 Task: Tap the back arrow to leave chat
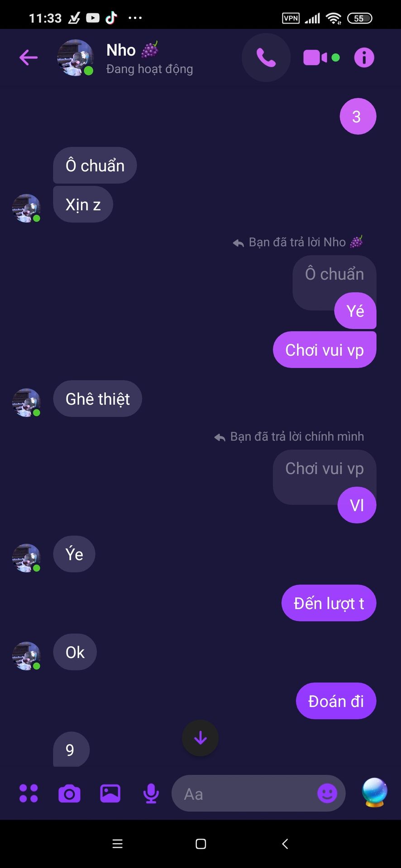click(28, 57)
